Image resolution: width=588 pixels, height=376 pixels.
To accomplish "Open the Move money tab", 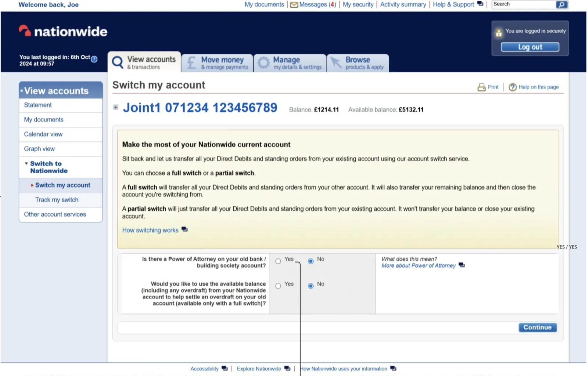I will coord(217,63).
